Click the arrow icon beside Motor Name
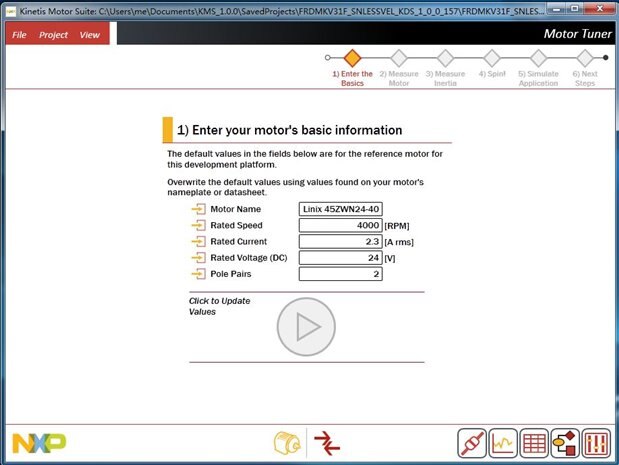 [x=199, y=209]
